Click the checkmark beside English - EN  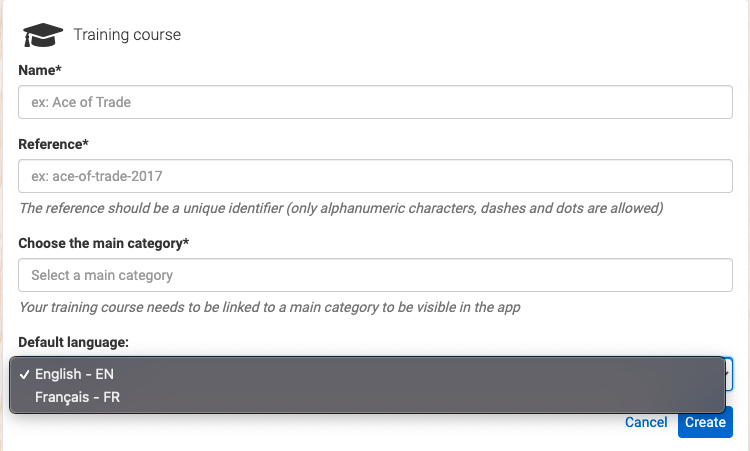tap(24, 374)
